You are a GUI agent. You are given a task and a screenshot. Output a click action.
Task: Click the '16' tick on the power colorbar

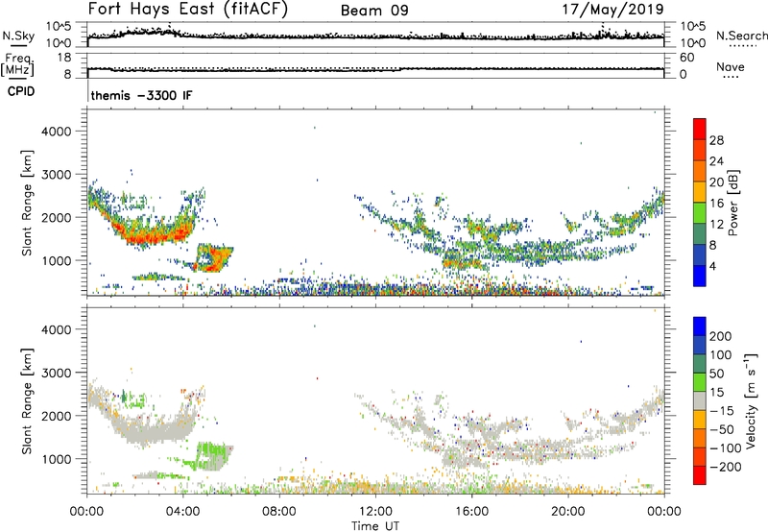[716, 204]
